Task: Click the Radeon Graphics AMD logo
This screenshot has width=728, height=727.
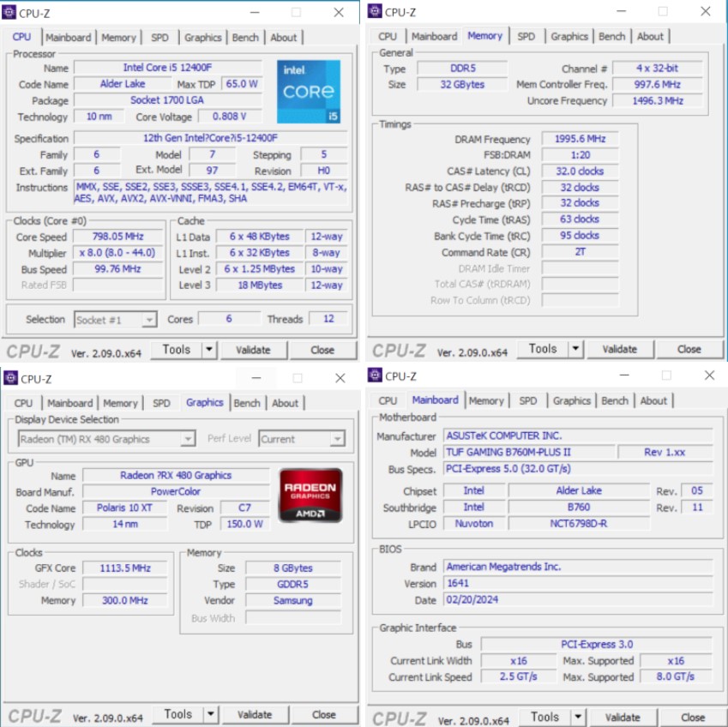Action: [x=310, y=495]
